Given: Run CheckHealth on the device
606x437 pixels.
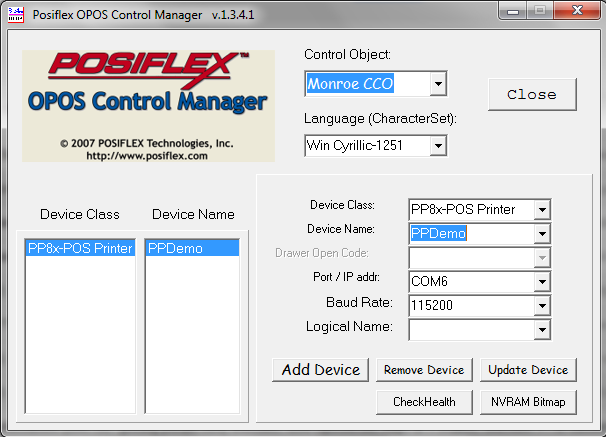Looking at the screenshot, I should [424, 402].
